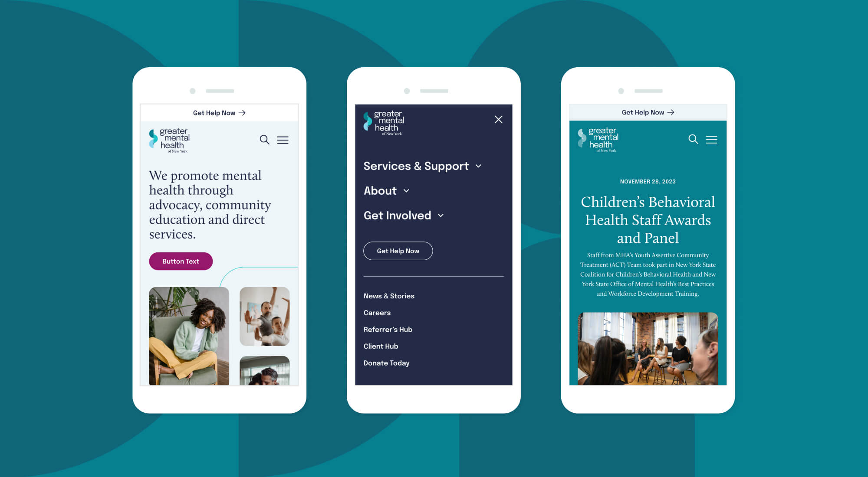Toggle the Client Hub navigation item
Viewport: 868px width, 477px height.
(x=381, y=346)
